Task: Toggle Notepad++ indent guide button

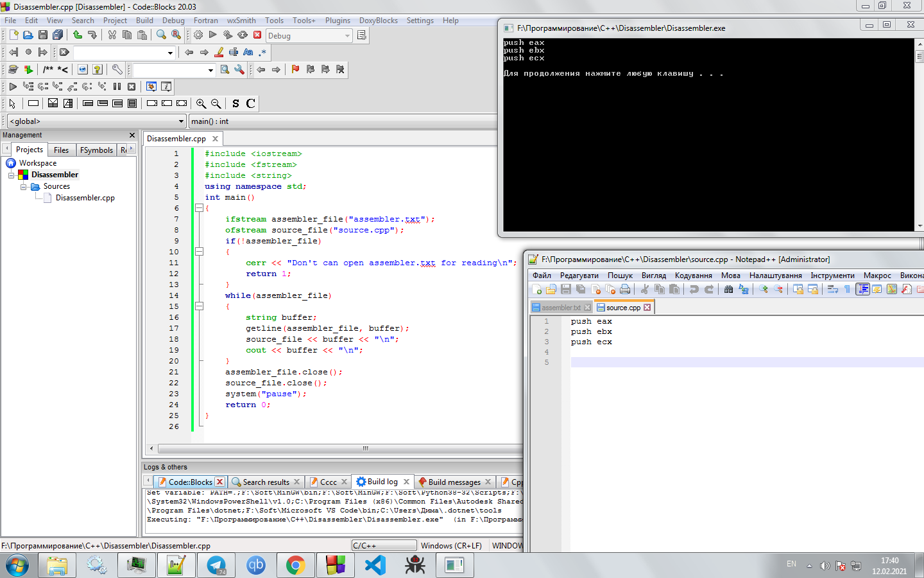Action: pos(862,290)
